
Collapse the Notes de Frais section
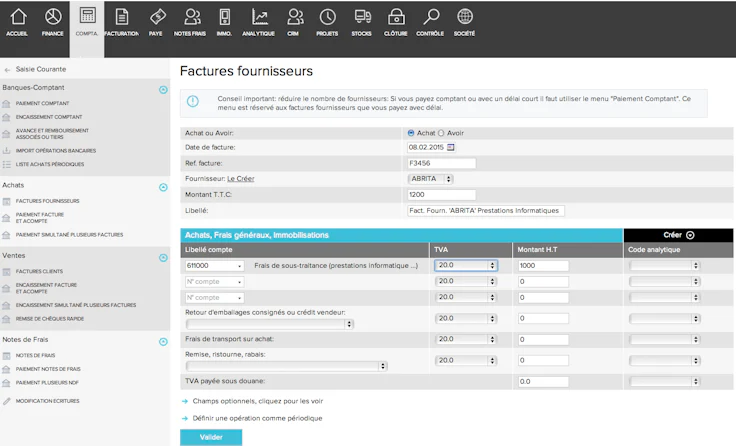click(x=163, y=342)
